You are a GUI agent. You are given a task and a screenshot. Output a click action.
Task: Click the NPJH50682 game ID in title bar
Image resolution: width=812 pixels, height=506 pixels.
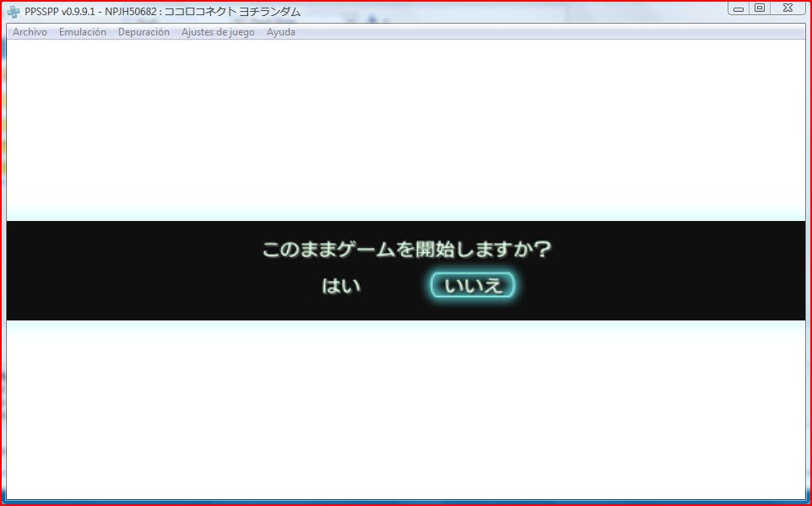[x=131, y=12]
